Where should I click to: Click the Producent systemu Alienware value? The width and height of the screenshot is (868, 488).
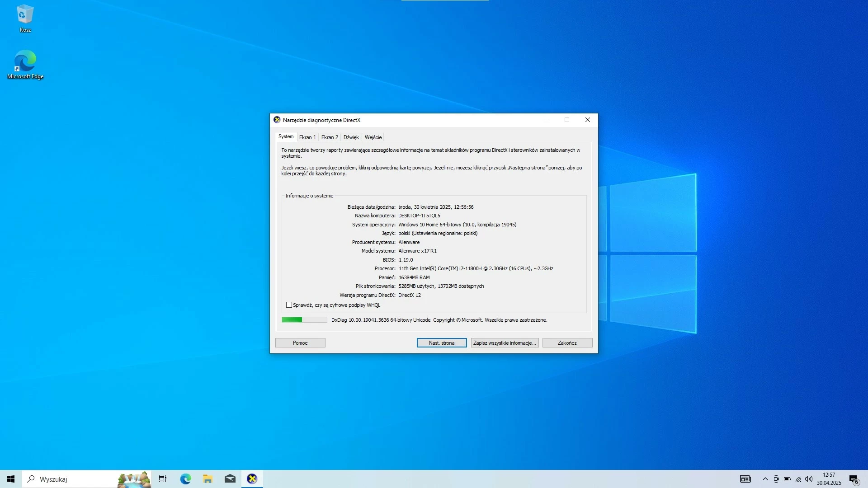[x=409, y=242]
